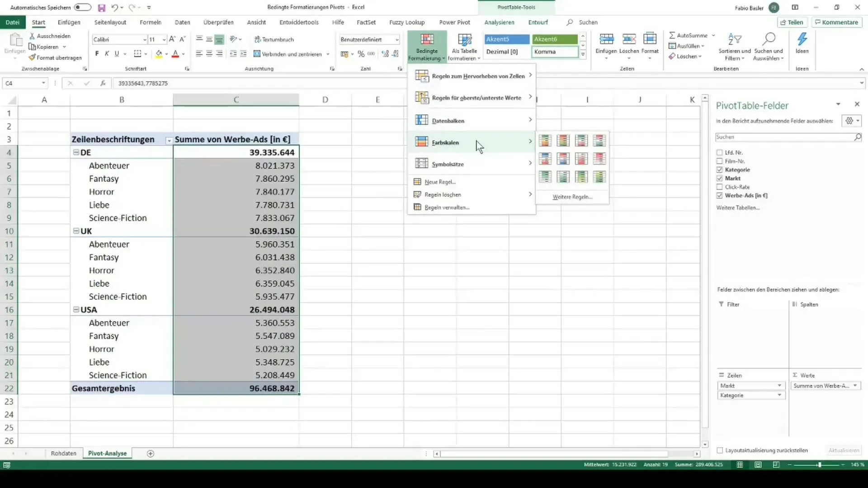The image size is (868, 488).
Task: Toggle italic formatting
Action: tap(107, 54)
